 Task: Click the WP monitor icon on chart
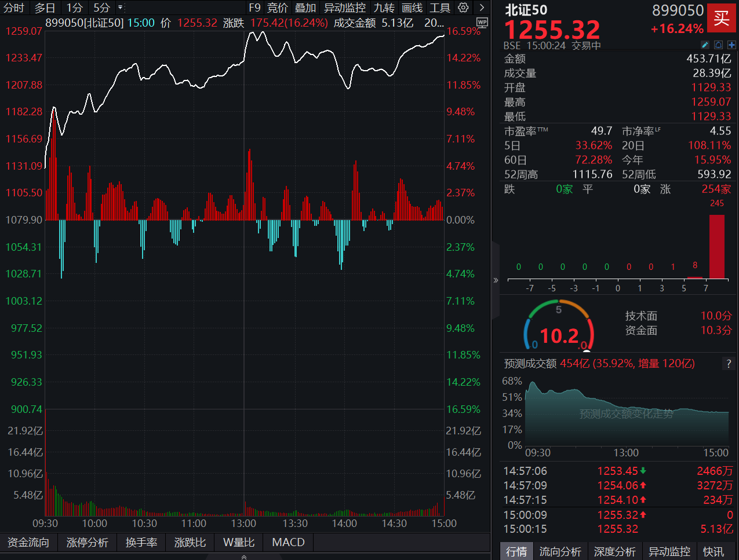coord(482,23)
